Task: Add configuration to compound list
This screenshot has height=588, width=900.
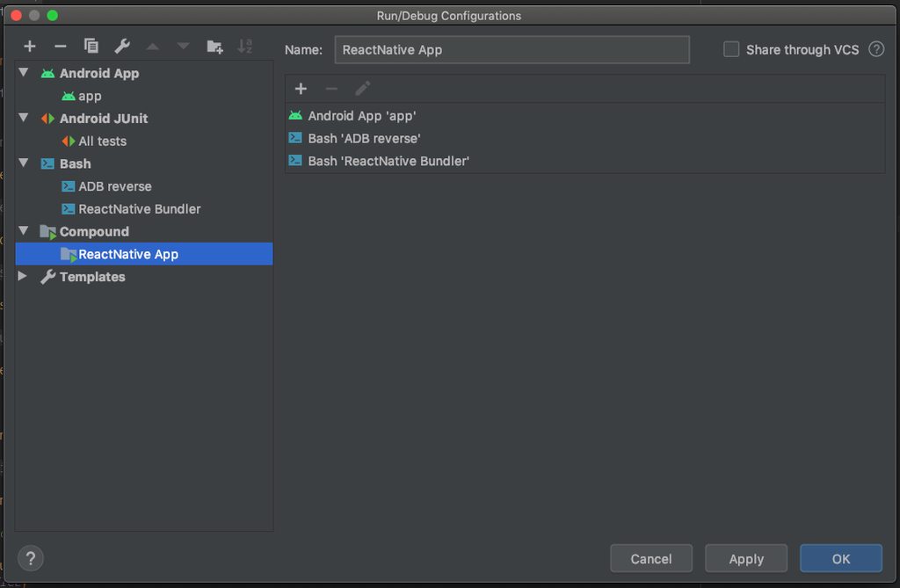Action: tap(301, 89)
